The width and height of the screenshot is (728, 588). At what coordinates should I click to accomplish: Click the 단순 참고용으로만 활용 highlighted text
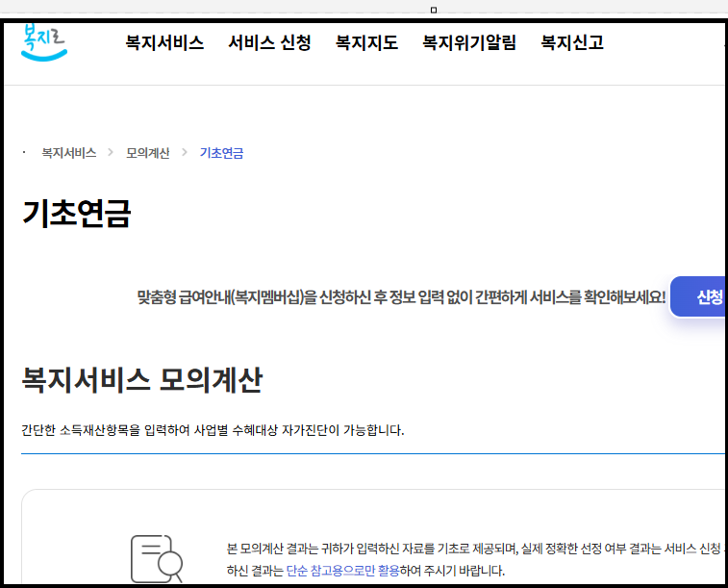(342, 571)
